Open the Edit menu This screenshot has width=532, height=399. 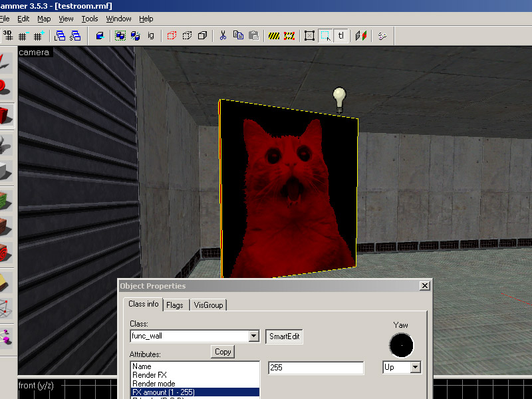click(23, 19)
